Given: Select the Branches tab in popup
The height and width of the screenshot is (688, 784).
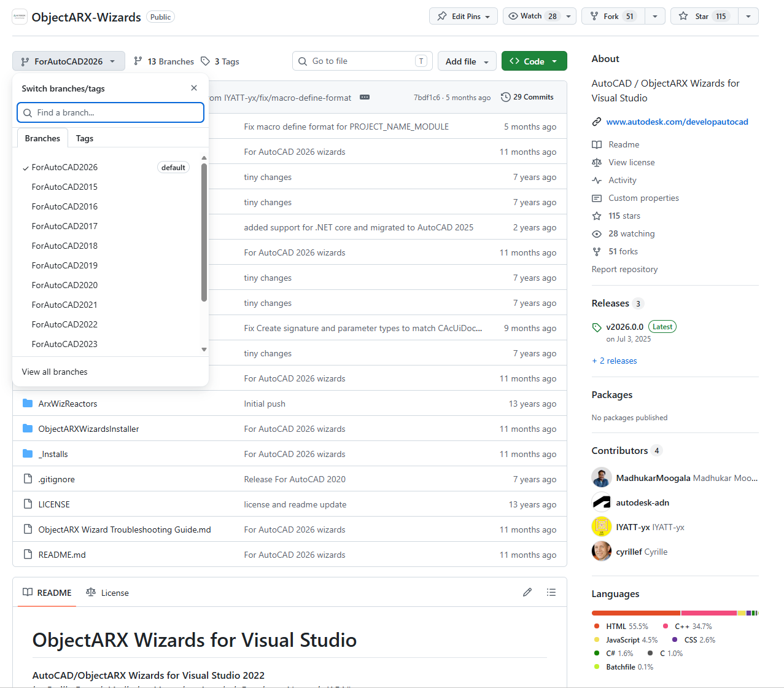Looking at the screenshot, I should tap(42, 138).
